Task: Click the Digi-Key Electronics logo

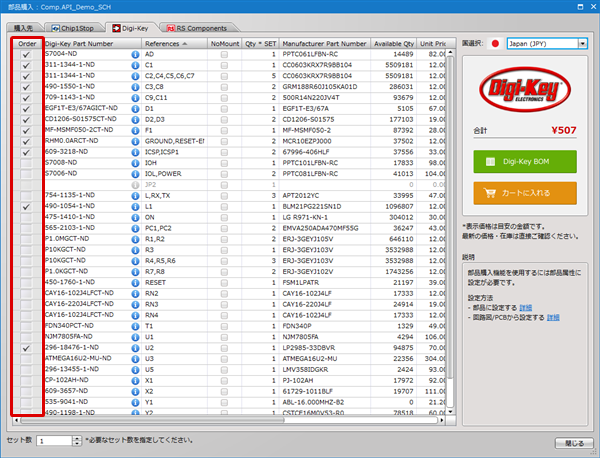Action: coord(525,89)
